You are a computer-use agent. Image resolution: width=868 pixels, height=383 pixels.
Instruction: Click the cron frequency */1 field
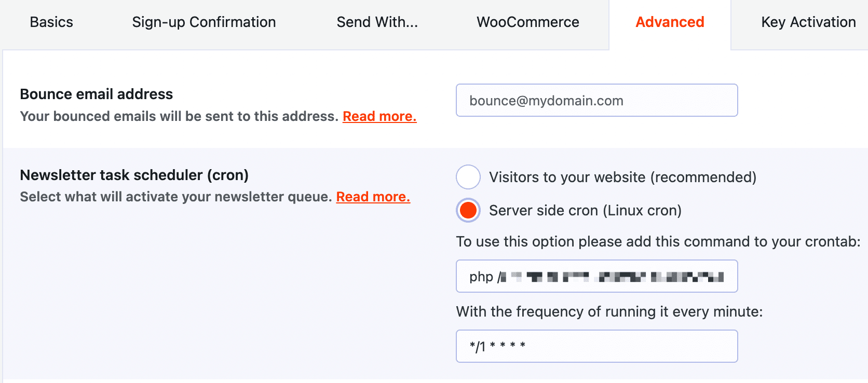(x=596, y=346)
